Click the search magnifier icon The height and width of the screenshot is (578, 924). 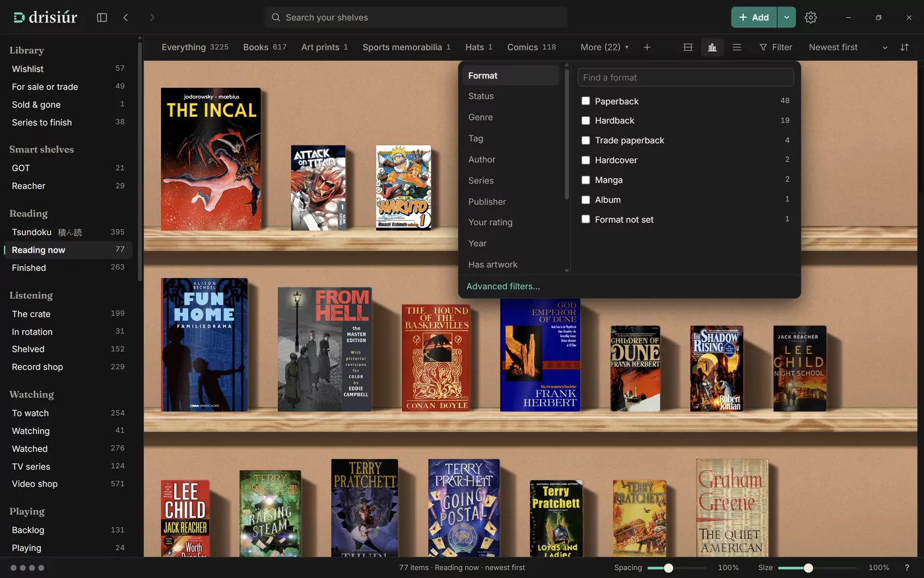276,18
